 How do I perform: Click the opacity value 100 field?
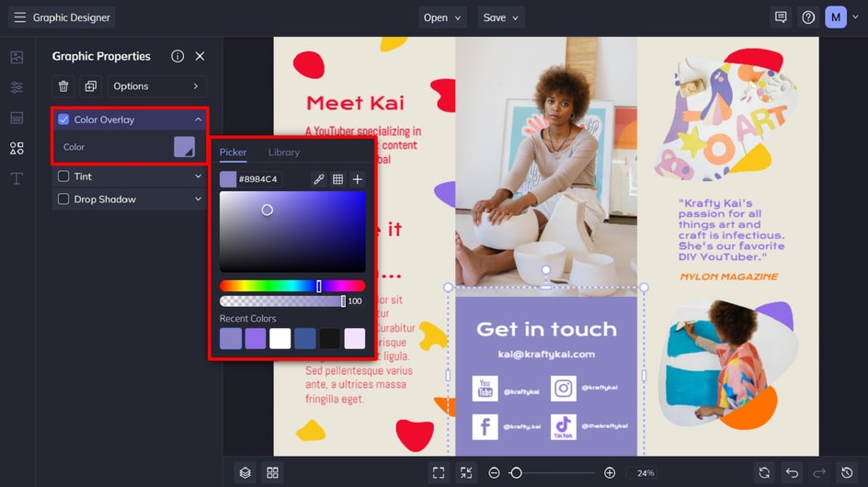click(355, 301)
